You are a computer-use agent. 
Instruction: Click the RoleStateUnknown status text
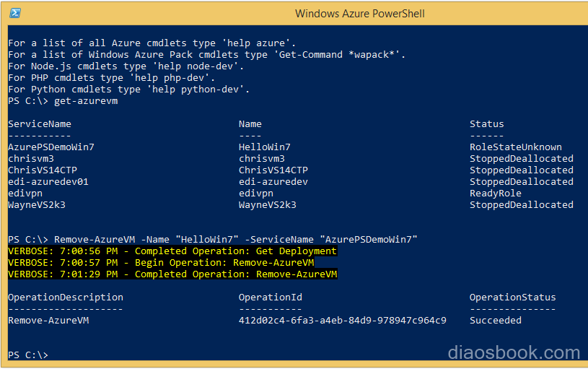click(x=516, y=147)
